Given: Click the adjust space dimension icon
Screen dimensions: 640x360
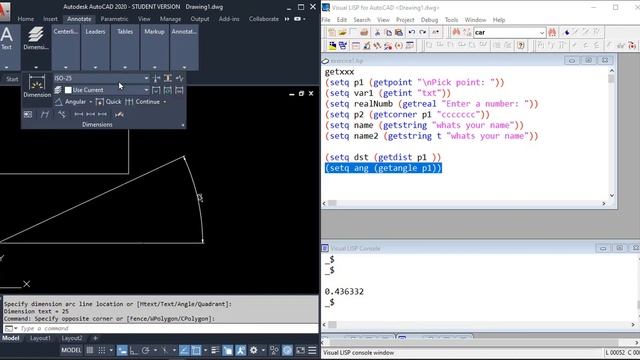Looking at the screenshot, I should coord(168,78).
